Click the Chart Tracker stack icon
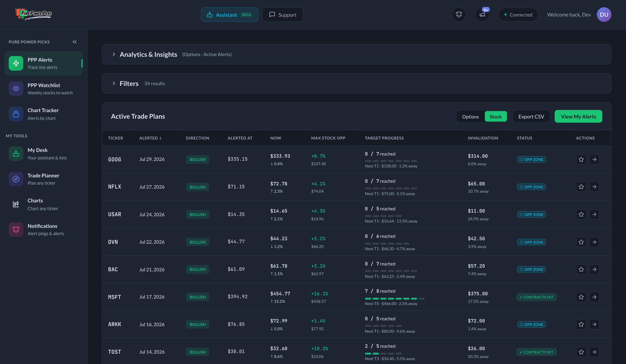Viewport: 626px width, 364px height. [x=16, y=114]
